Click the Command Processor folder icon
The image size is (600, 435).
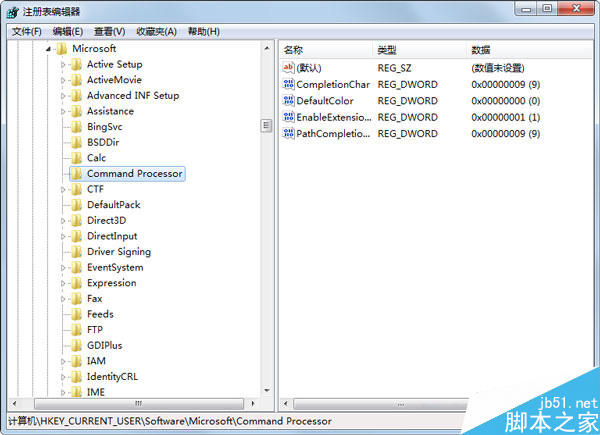[77, 174]
